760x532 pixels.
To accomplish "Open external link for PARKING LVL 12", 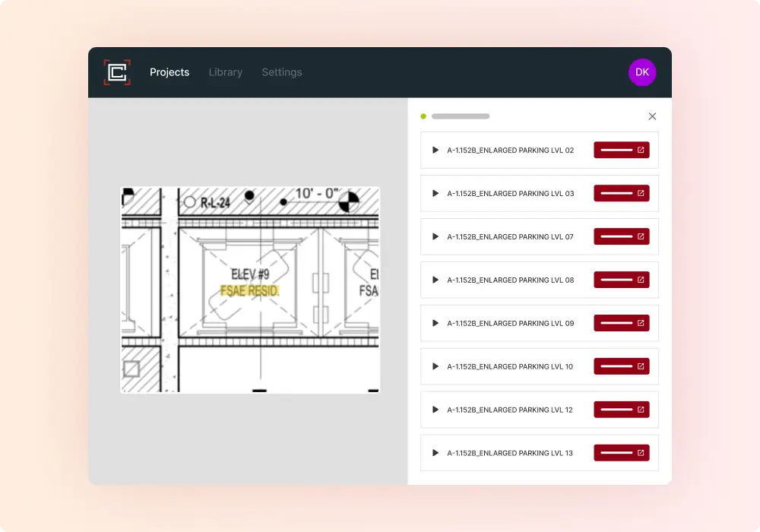I will click(x=621, y=410).
